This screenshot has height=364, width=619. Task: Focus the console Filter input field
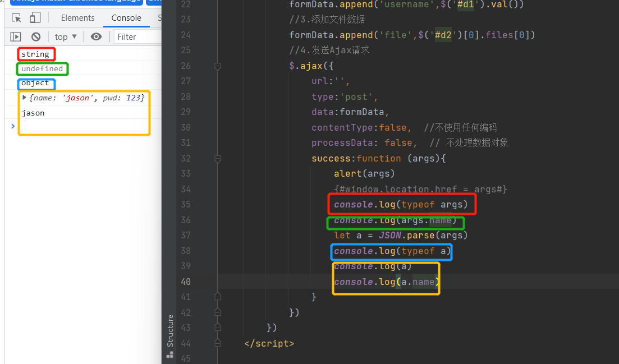point(138,36)
